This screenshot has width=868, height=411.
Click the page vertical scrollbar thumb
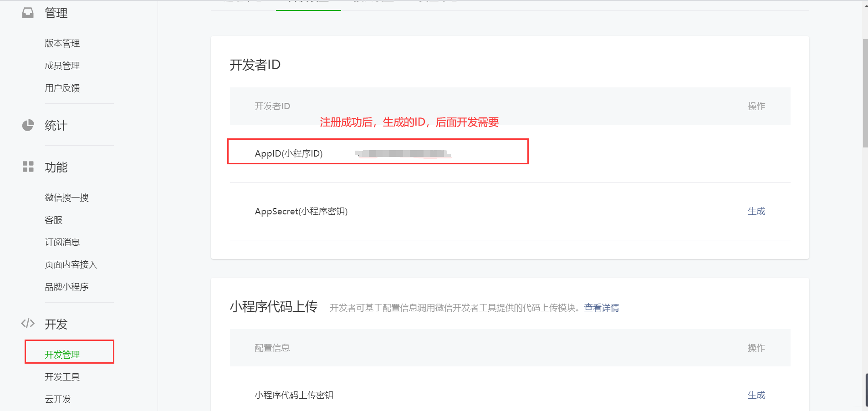[865, 93]
